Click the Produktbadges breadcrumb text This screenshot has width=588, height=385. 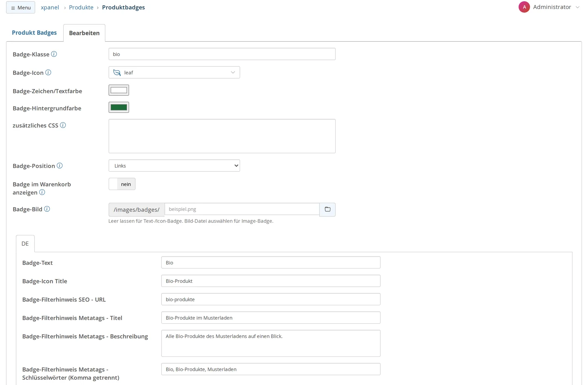[x=123, y=7]
